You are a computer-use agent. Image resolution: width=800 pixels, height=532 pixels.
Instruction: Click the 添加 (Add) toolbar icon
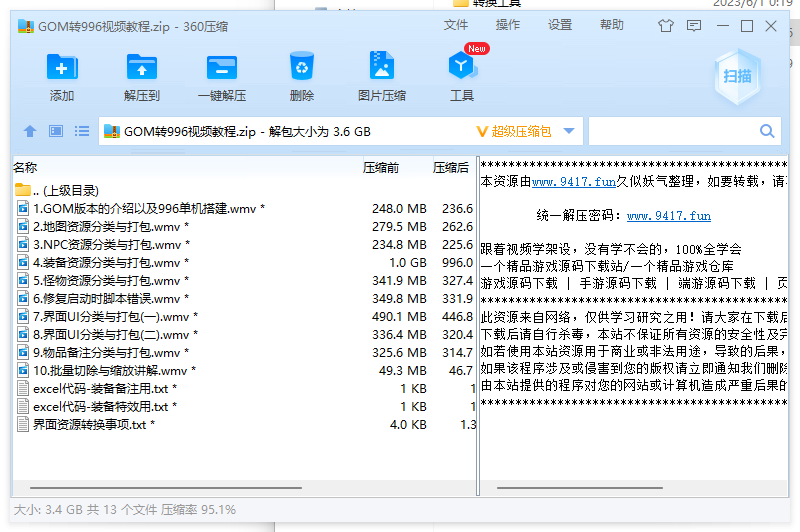62,67
